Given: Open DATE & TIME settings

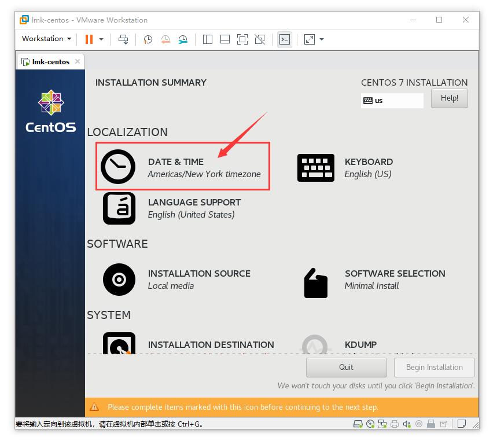Looking at the screenshot, I should pyautogui.click(x=183, y=167).
